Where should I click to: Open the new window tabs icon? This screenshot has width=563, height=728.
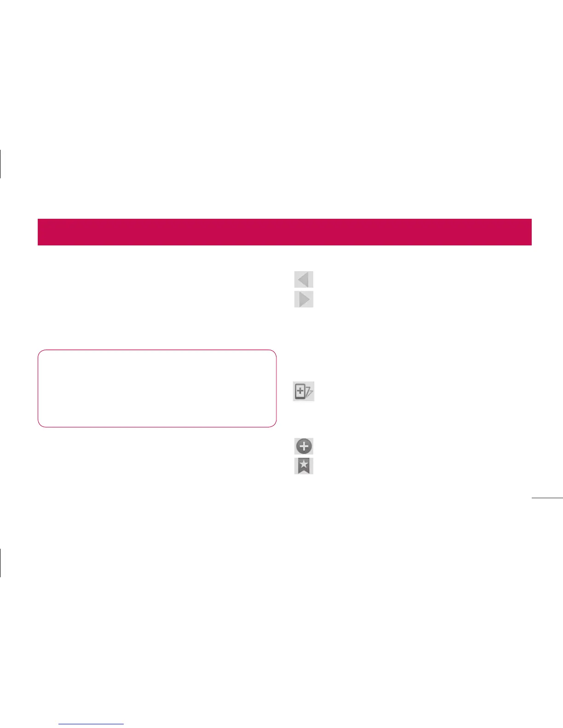click(x=304, y=392)
